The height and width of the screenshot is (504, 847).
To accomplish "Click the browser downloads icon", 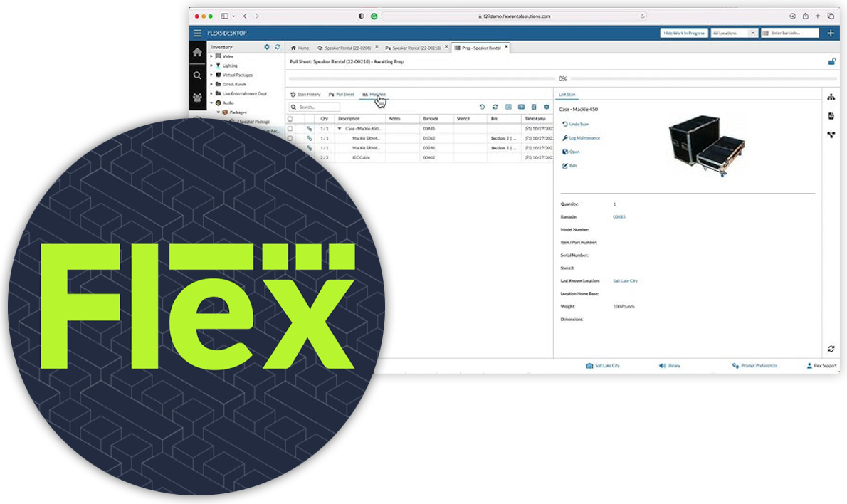I will click(792, 16).
